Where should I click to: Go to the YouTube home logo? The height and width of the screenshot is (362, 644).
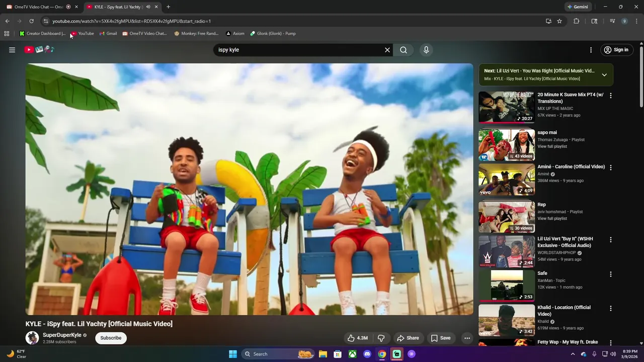(39, 49)
